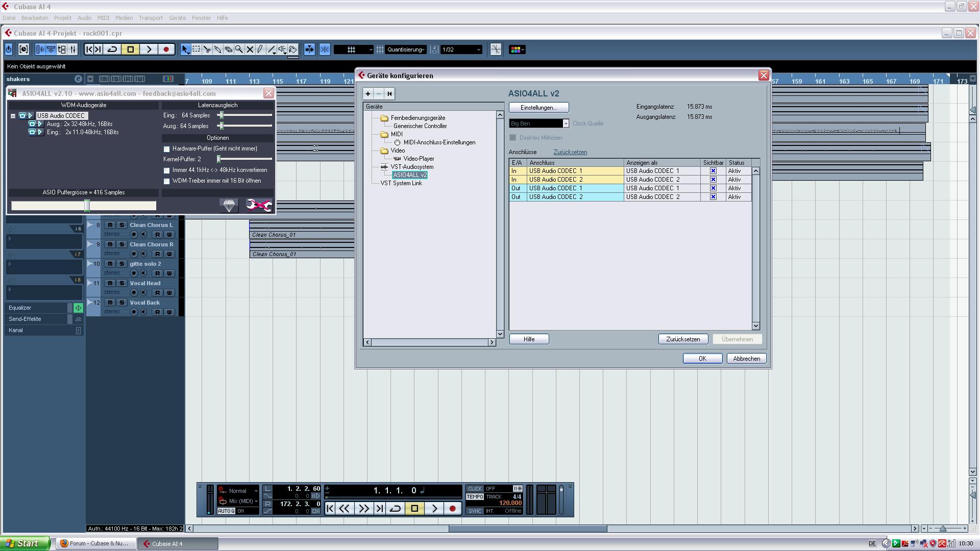
Task: Click Fast Forward in the transport panel
Action: 363,509
